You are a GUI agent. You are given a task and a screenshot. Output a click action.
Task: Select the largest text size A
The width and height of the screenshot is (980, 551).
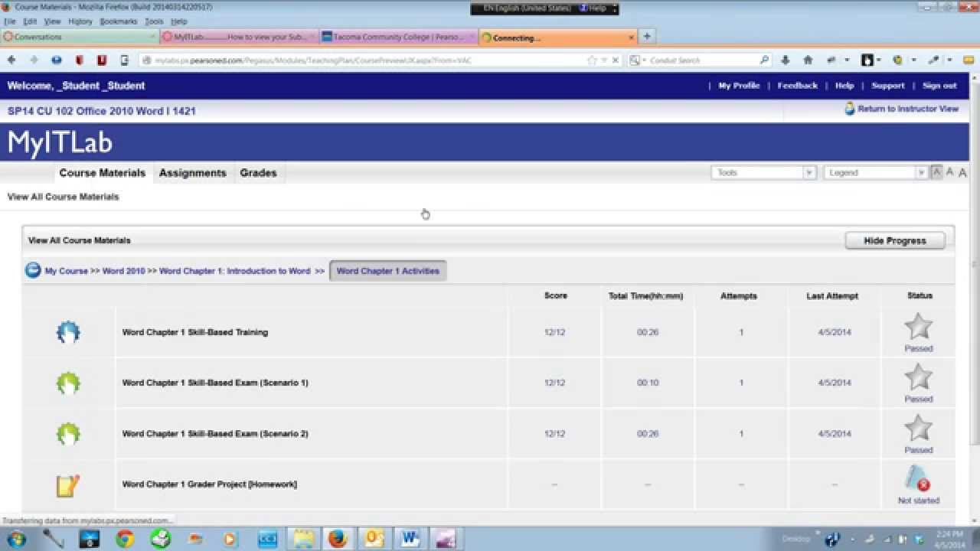pos(962,173)
